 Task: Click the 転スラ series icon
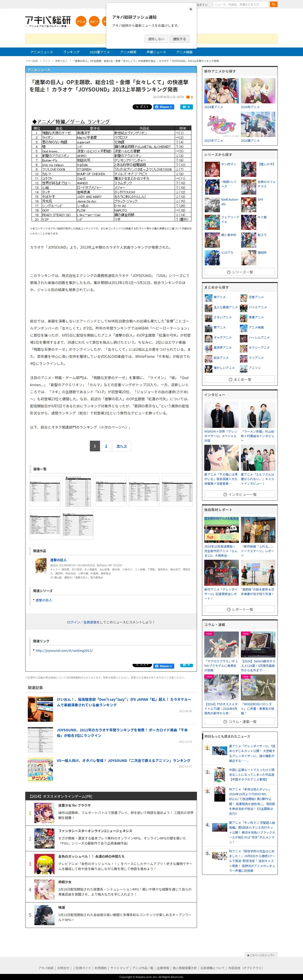pos(249,240)
